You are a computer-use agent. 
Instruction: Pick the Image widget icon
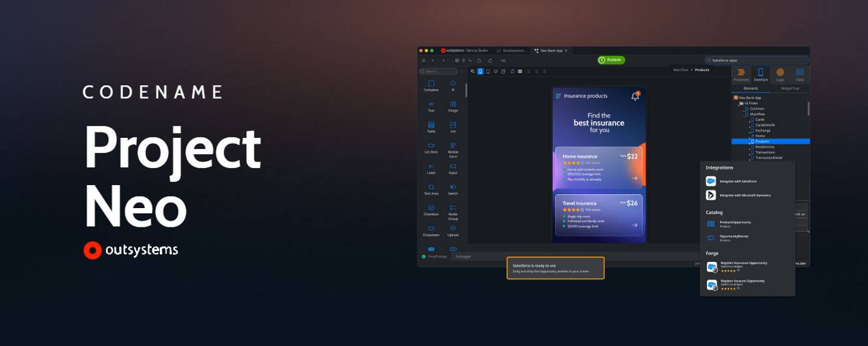click(x=453, y=104)
